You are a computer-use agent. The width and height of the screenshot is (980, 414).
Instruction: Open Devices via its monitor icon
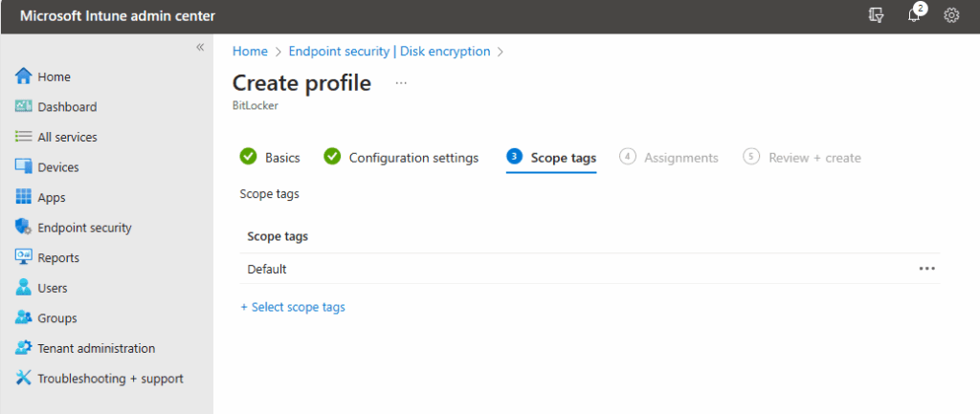click(24, 167)
